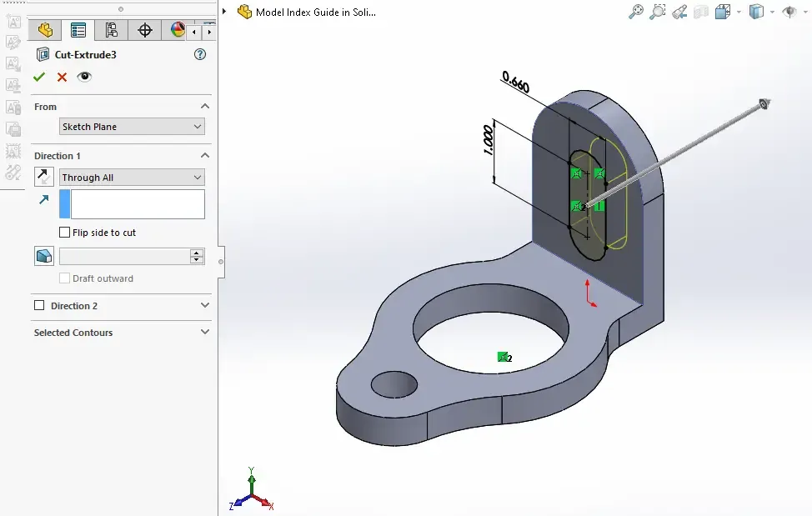This screenshot has width=812, height=516.
Task: Enable the Direction 2 checkbox
Action: click(x=39, y=305)
